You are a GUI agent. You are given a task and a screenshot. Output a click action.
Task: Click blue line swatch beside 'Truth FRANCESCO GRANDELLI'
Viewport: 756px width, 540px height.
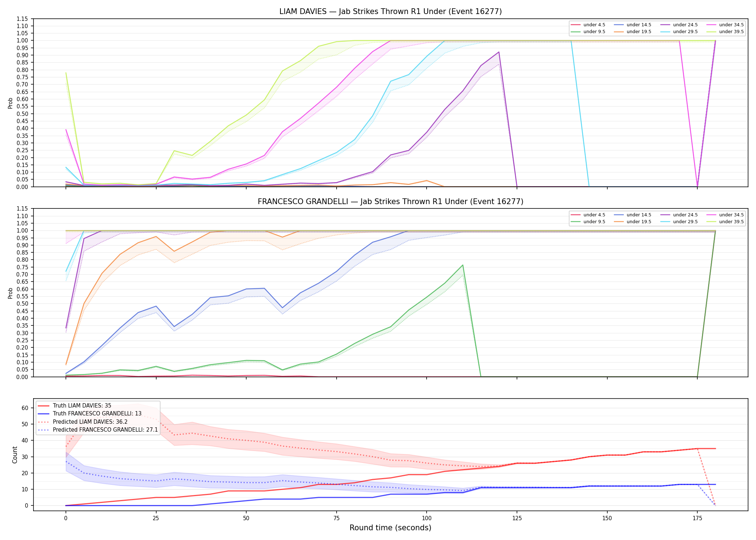[x=44, y=414]
